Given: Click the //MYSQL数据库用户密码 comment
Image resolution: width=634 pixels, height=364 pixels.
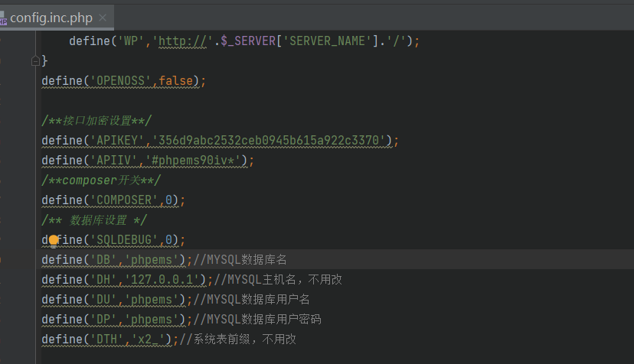Looking at the screenshot, I should tap(257, 319).
